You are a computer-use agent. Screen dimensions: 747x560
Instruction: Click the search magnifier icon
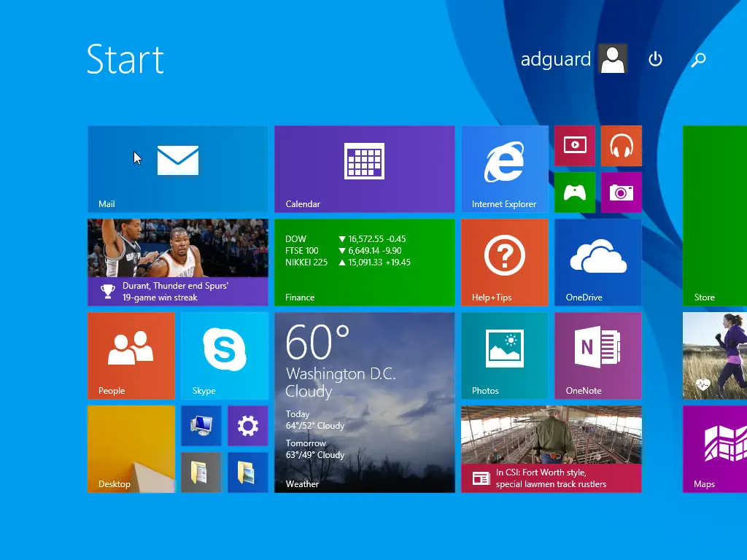(x=698, y=60)
